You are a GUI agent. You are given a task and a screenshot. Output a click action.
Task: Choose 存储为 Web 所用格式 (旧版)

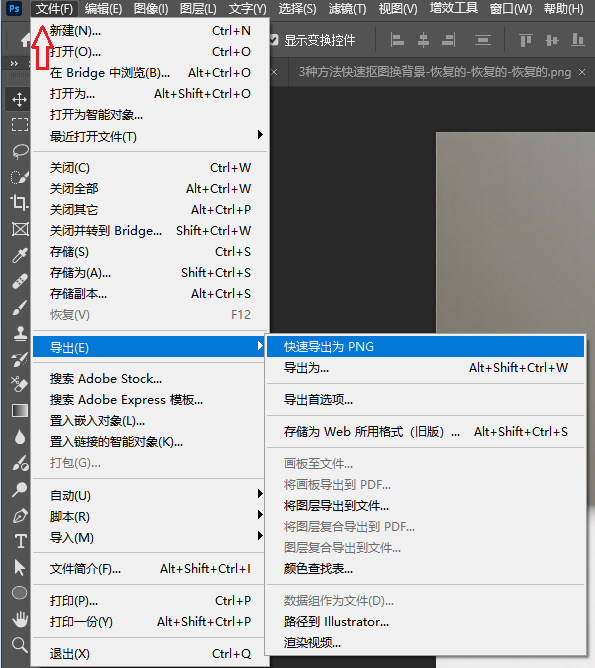[425, 432]
